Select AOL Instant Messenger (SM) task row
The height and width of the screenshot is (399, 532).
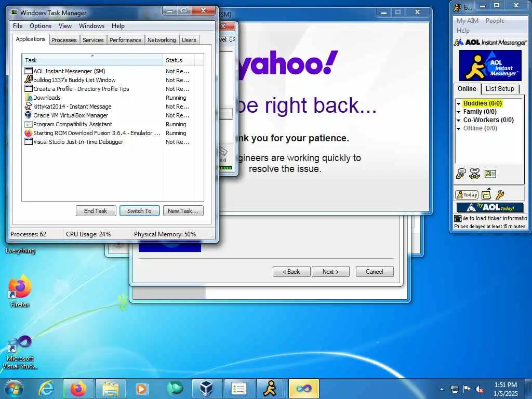click(x=108, y=71)
